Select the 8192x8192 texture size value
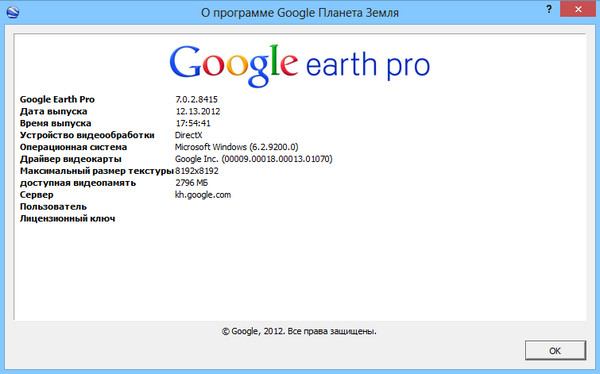Screen dimensions: 600x374 tap(197, 171)
